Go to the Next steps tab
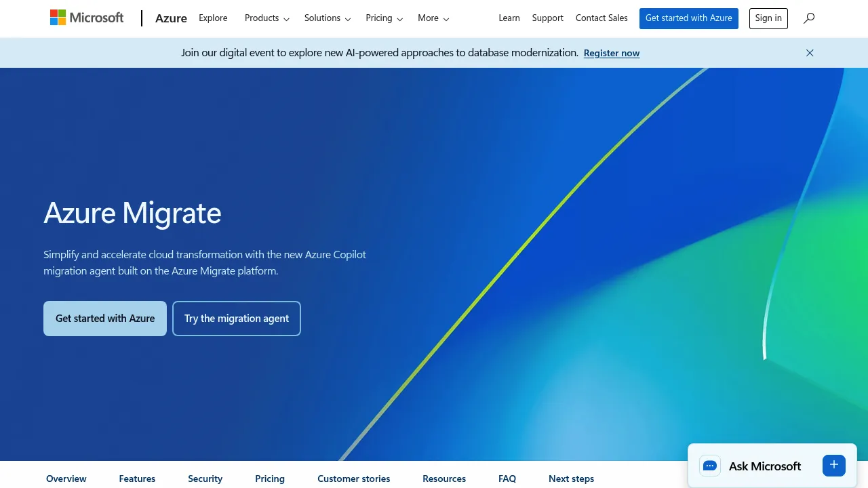The image size is (868, 488). tap(572, 479)
